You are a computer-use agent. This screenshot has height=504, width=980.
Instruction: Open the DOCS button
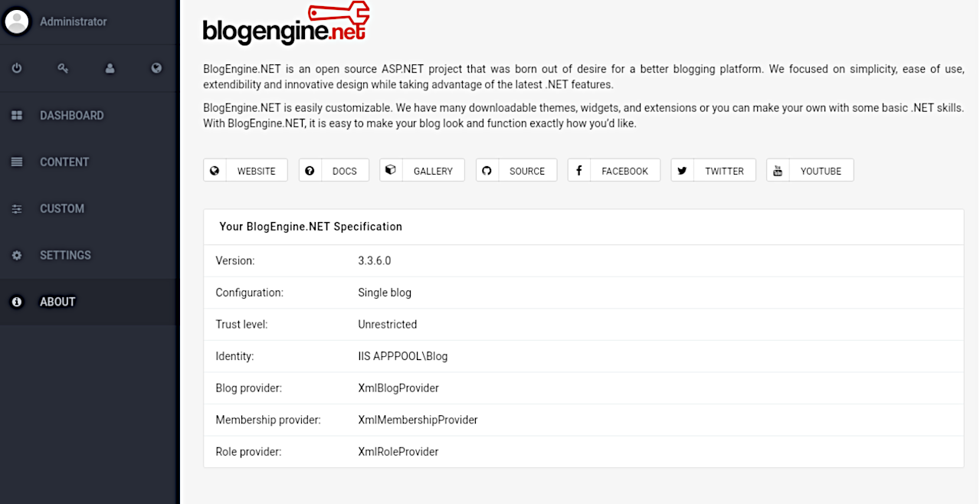click(334, 170)
